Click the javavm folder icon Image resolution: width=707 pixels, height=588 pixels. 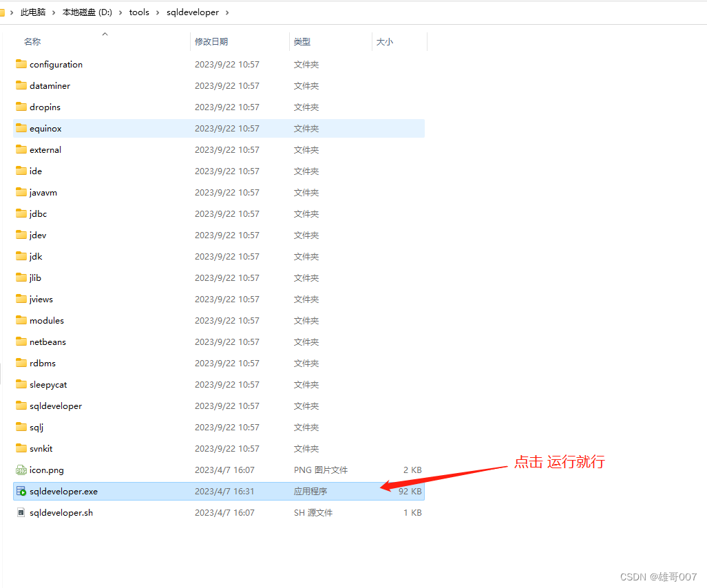pos(21,192)
